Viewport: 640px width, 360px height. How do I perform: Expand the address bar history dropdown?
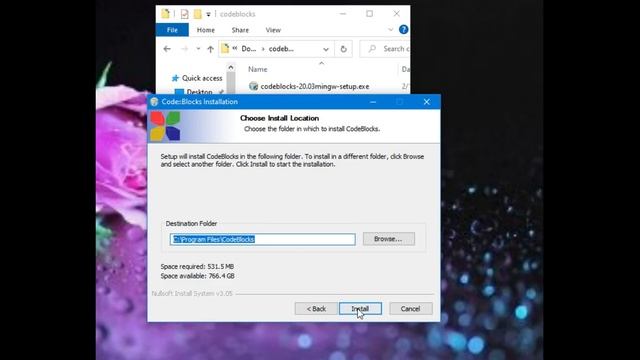click(326, 49)
